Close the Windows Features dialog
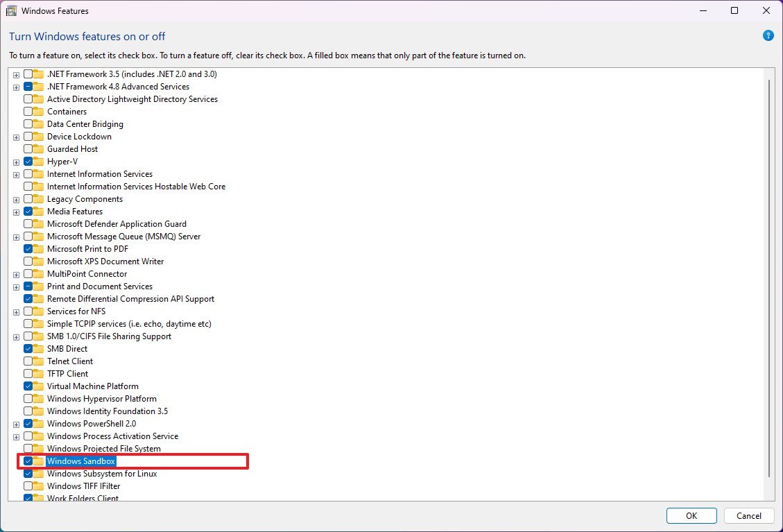This screenshot has height=532, width=783. click(x=766, y=10)
